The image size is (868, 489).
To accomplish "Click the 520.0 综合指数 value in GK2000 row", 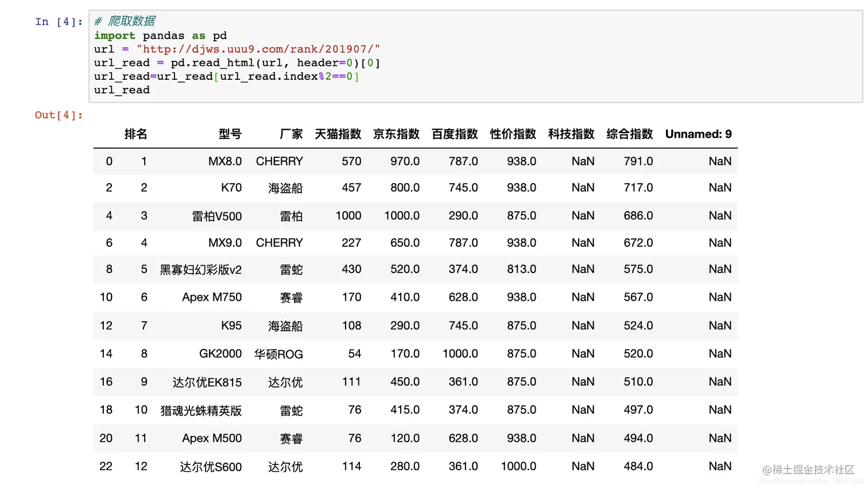I will point(638,354).
